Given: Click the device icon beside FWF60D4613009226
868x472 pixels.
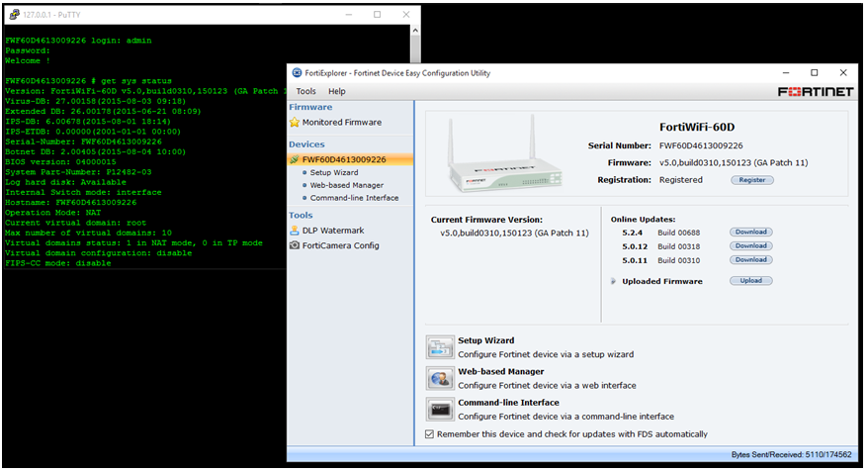Looking at the screenshot, I should [x=295, y=159].
